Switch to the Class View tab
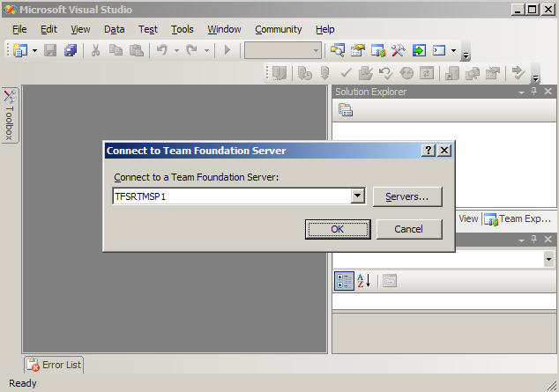559x392 pixels. [468, 218]
